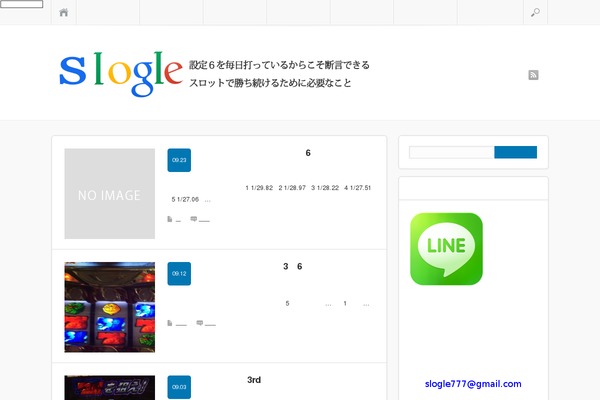Click the '5 1/27.06' excerpt text
This screenshot has width=600, height=400.
coord(185,199)
